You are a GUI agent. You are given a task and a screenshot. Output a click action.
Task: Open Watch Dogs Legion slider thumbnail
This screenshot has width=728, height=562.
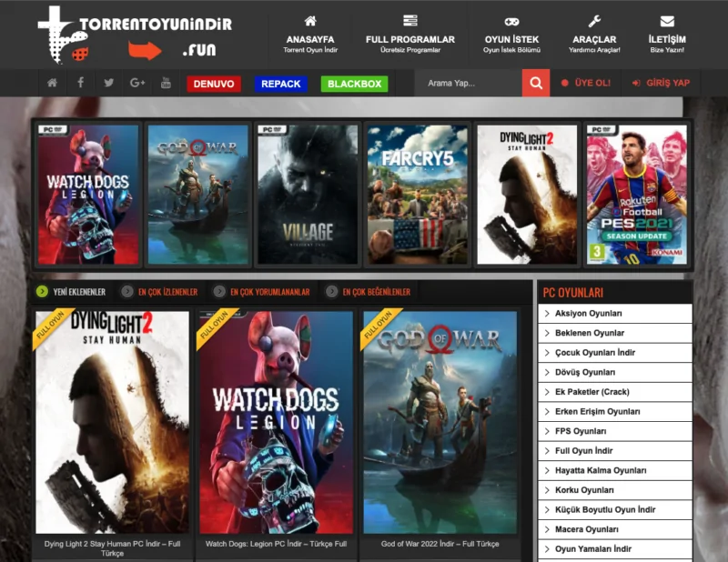(88, 195)
